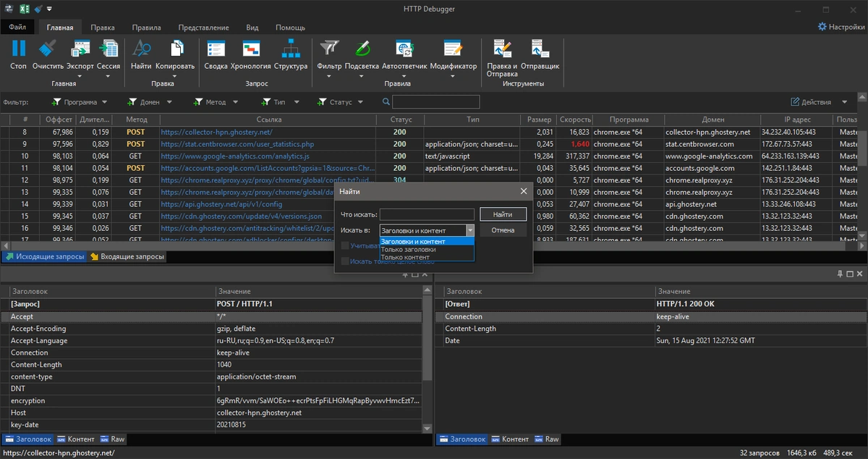Sort by the Ссылка column header
868x459 pixels.
[268, 119]
